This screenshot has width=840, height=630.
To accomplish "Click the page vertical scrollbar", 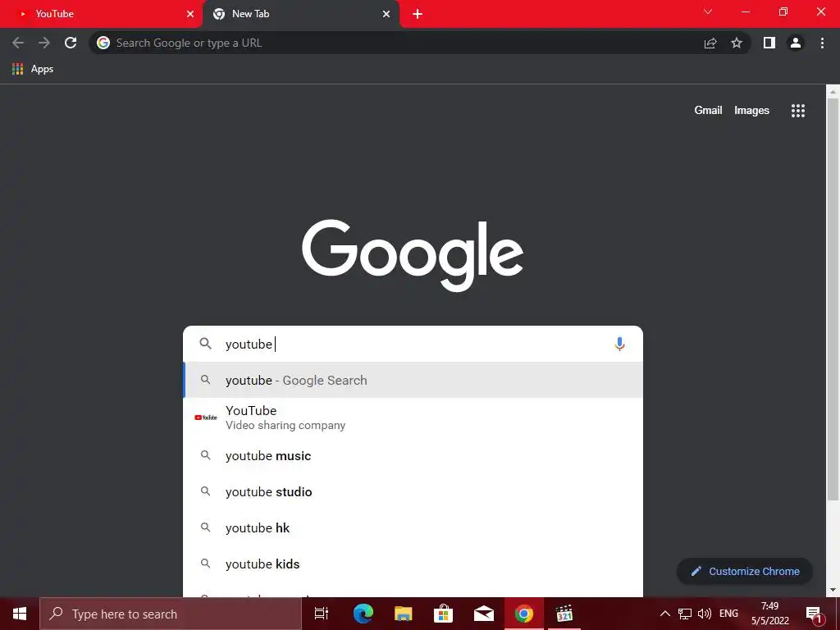I will click(833, 300).
